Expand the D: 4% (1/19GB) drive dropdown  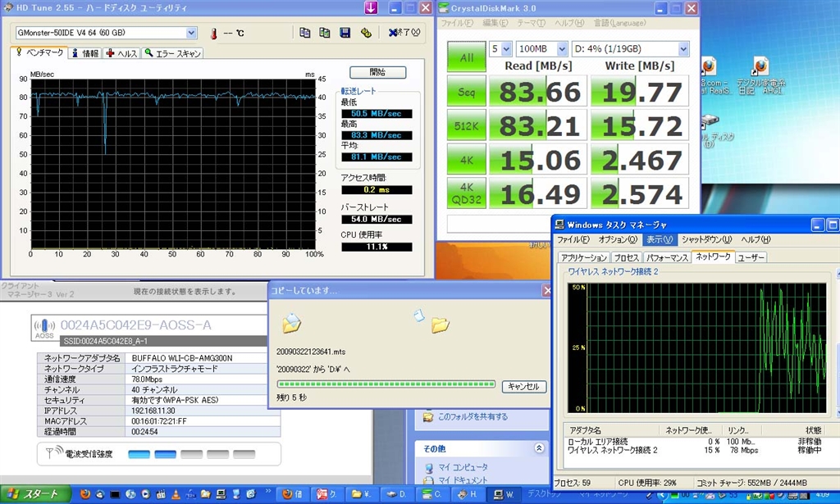682,49
